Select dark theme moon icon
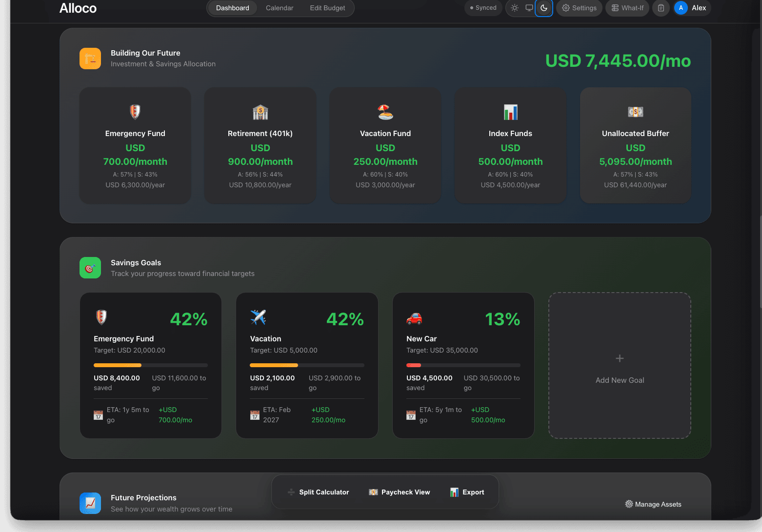 pos(544,8)
